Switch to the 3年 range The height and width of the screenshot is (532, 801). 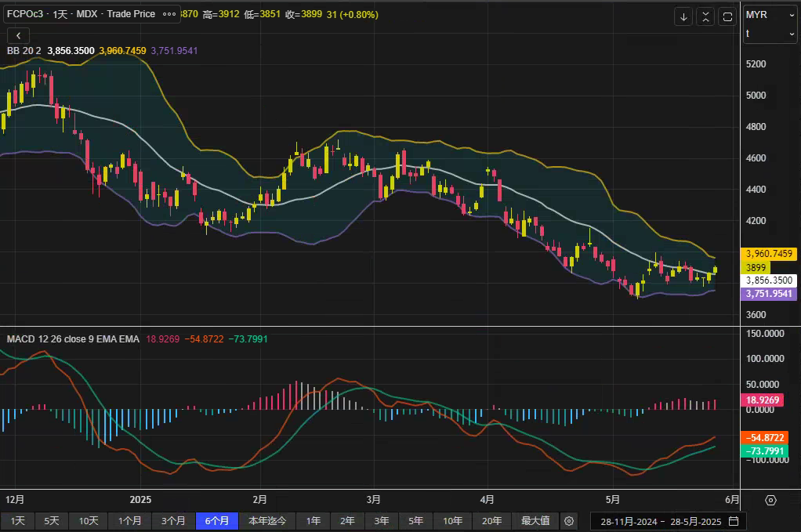[382, 521]
